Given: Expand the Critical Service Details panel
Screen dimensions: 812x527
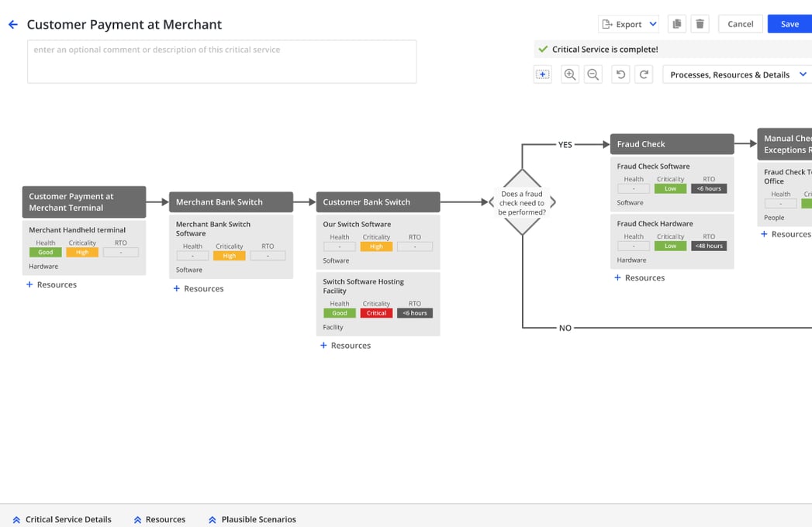Looking at the screenshot, I should coord(62,519).
